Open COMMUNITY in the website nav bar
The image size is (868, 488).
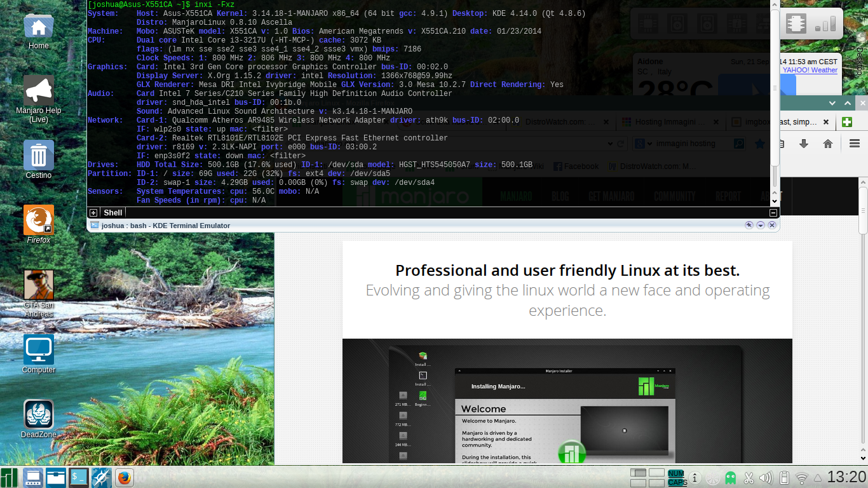[x=675, y=196]
